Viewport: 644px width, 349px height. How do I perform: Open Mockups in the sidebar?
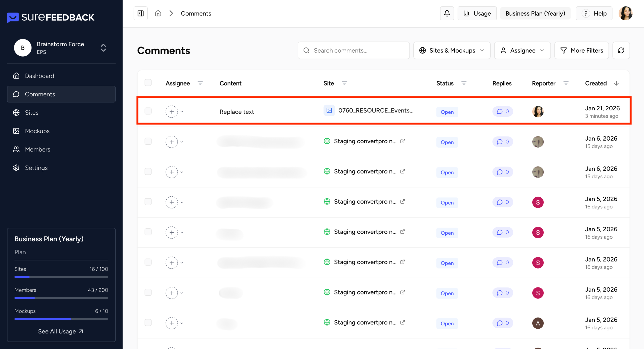tap(37, 131)
